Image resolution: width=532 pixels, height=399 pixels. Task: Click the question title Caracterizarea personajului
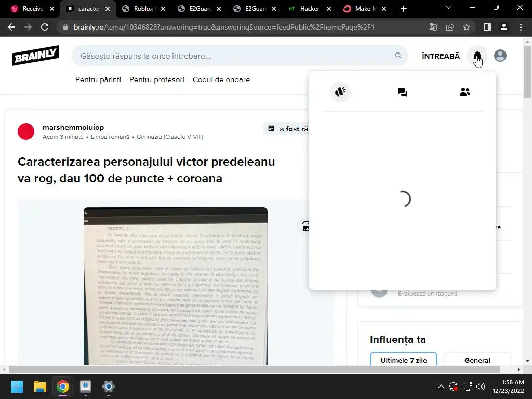(146, 170)
